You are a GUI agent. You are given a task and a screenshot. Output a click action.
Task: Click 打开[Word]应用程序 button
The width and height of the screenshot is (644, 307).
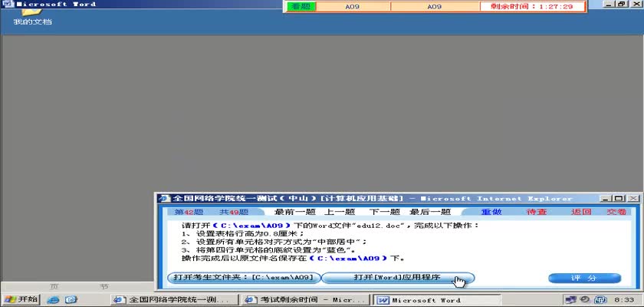click(x=397, y=278)
